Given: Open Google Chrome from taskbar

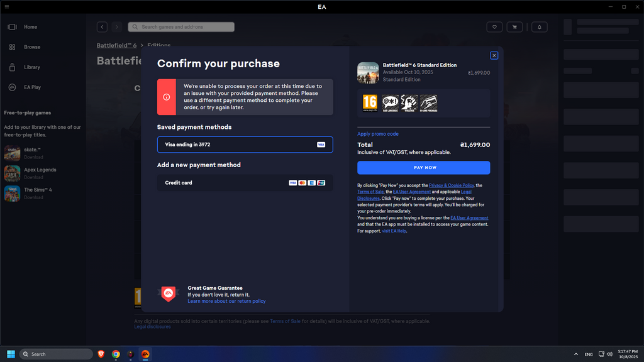Looking at the screenshot, I should (116, 354).
